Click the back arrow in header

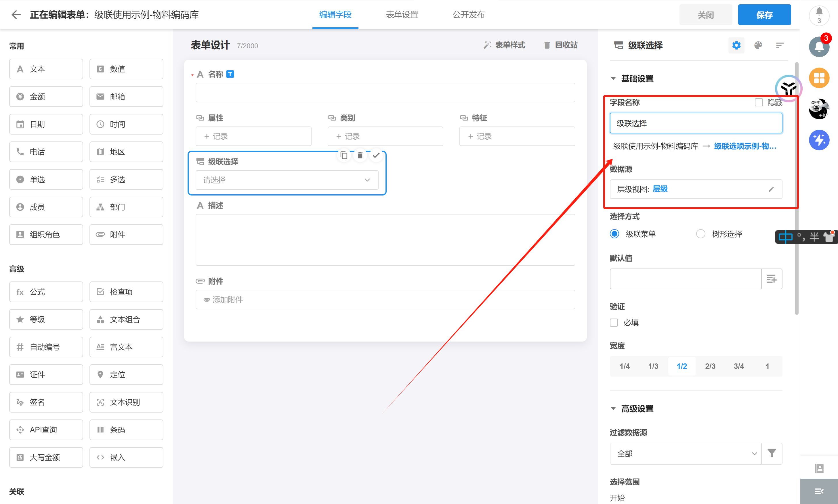[x=16, y=15]
